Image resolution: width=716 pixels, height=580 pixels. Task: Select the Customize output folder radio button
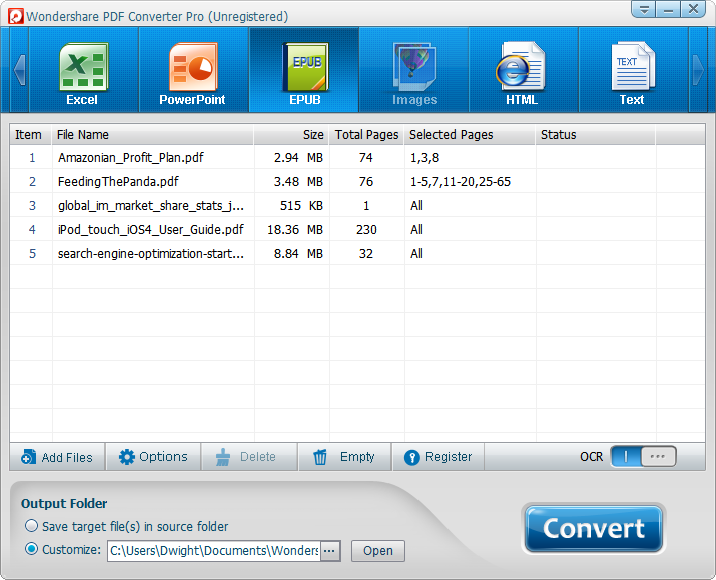point(32,549)
